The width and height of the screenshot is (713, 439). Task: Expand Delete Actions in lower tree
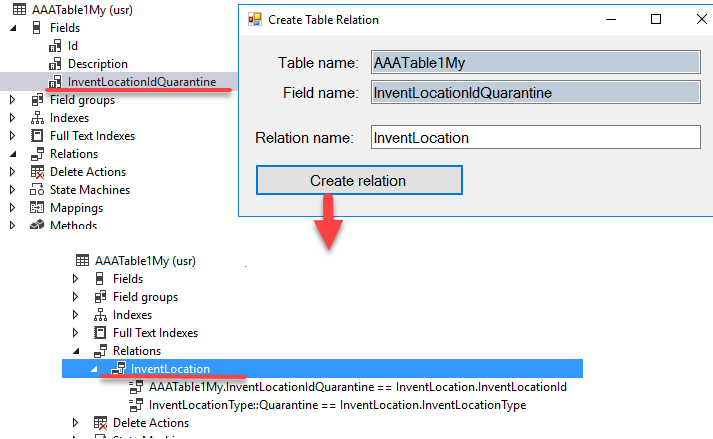click(75, 423)
